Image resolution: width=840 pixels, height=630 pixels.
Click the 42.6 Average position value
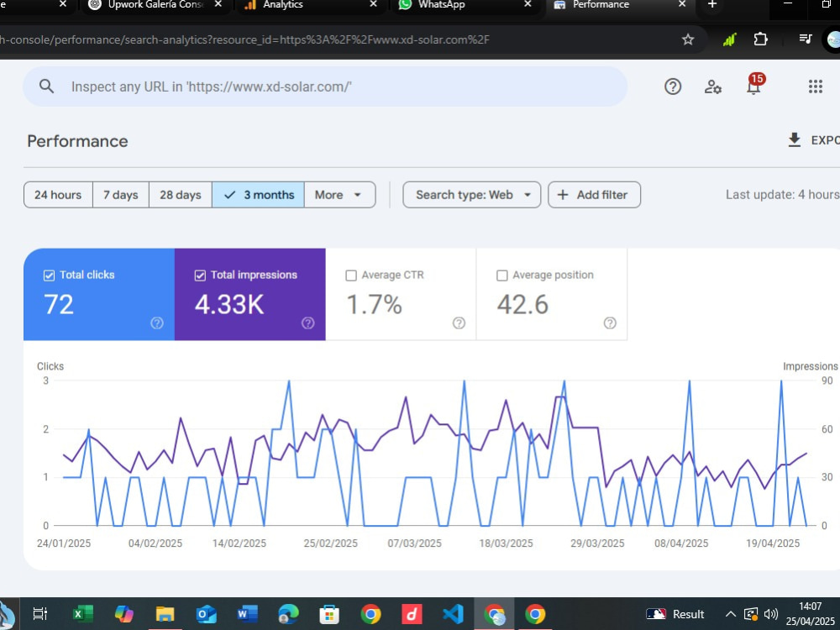click(x=522, y=304)
